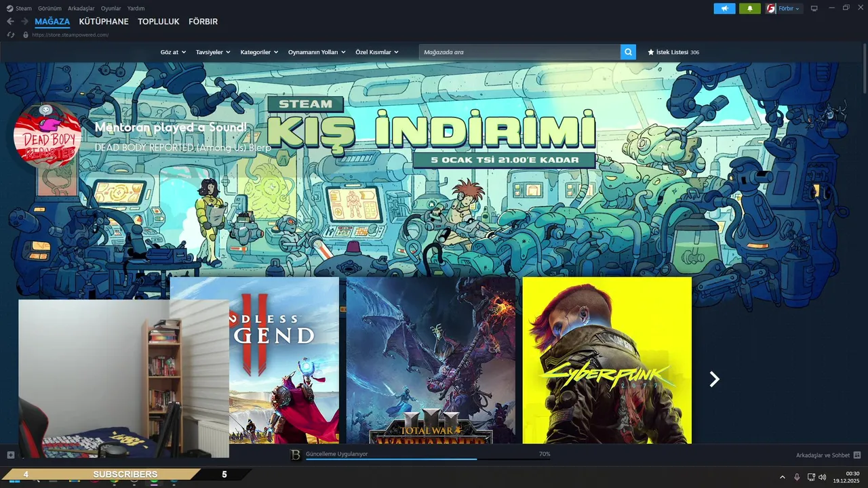Switch to the TOPLULUK tab
The width and height of the screenshot is (868, 488).
[159, 22]
